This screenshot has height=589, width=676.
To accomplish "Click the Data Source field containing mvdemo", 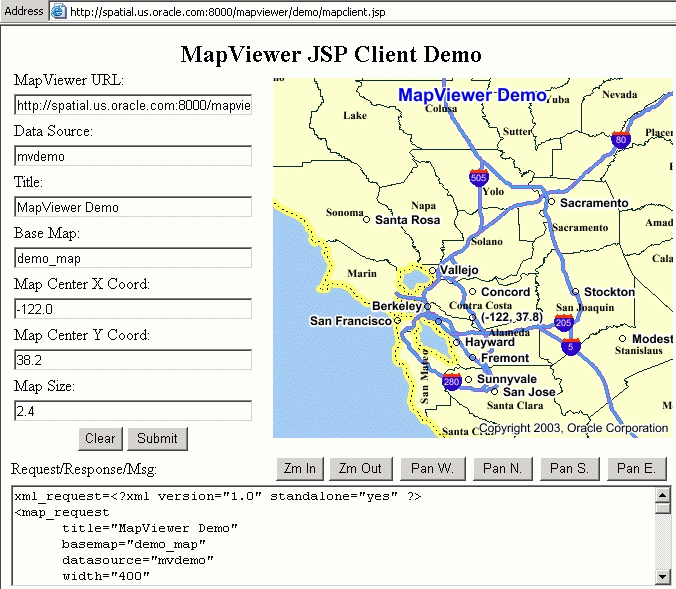I will tap(133, 156).
